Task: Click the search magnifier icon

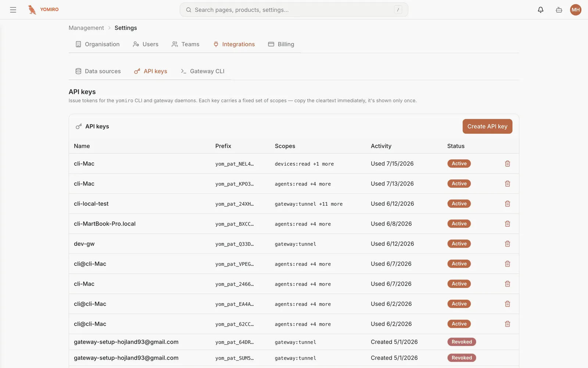Action: [x=189, y=10]
